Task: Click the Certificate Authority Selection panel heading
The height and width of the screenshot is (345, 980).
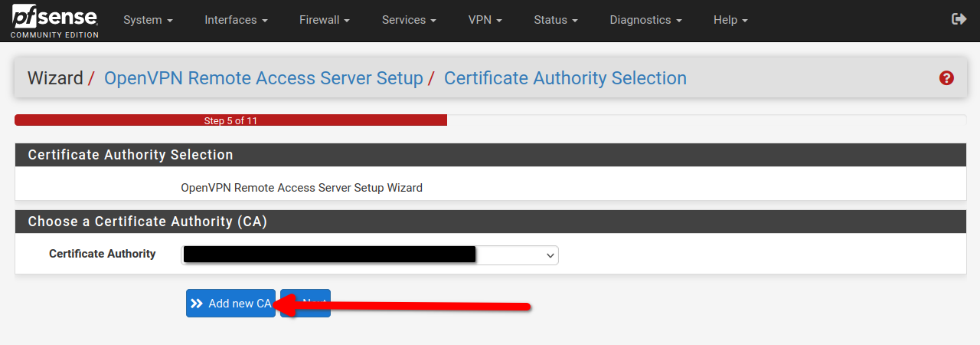Action: [130, 155]
